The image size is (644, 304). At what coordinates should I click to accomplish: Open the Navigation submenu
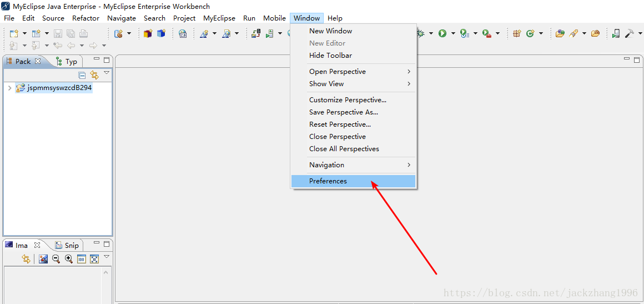click(353, 165)
